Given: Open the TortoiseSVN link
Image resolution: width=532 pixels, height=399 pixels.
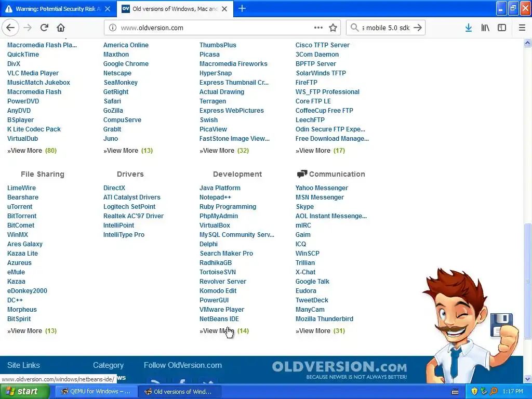Looking at the screenshot, I should (218, 272).
